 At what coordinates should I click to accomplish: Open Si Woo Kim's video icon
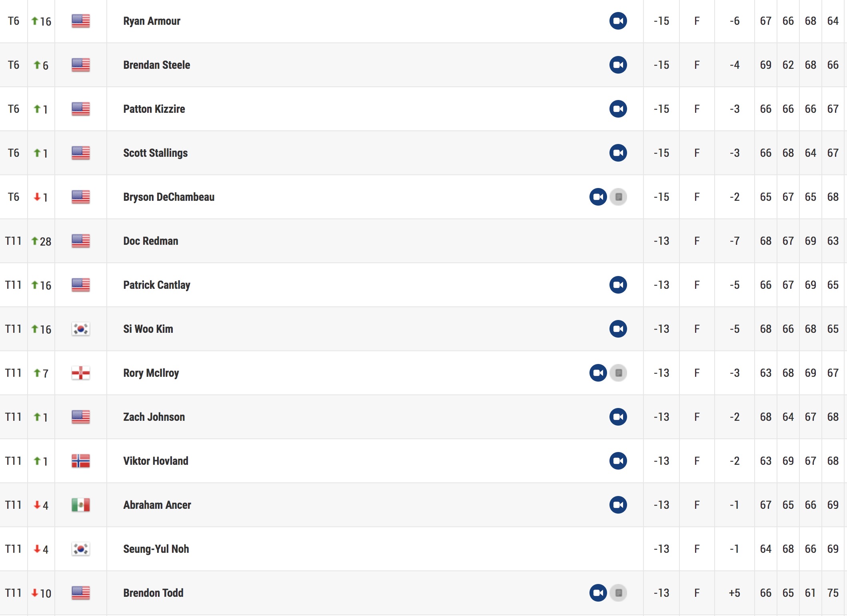click(618, 329)
